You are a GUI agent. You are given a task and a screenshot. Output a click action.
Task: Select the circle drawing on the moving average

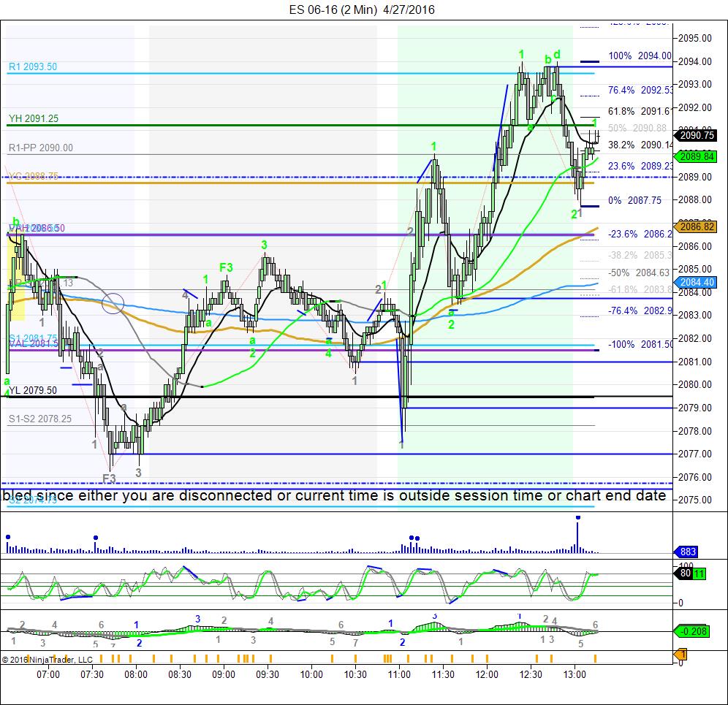(x=113, y=303)
